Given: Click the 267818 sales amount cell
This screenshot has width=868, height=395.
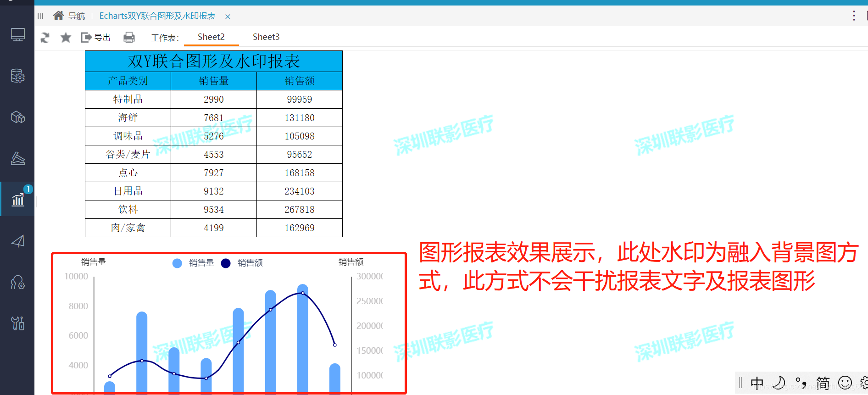Looking at the screenshot, I should (300, 209).
